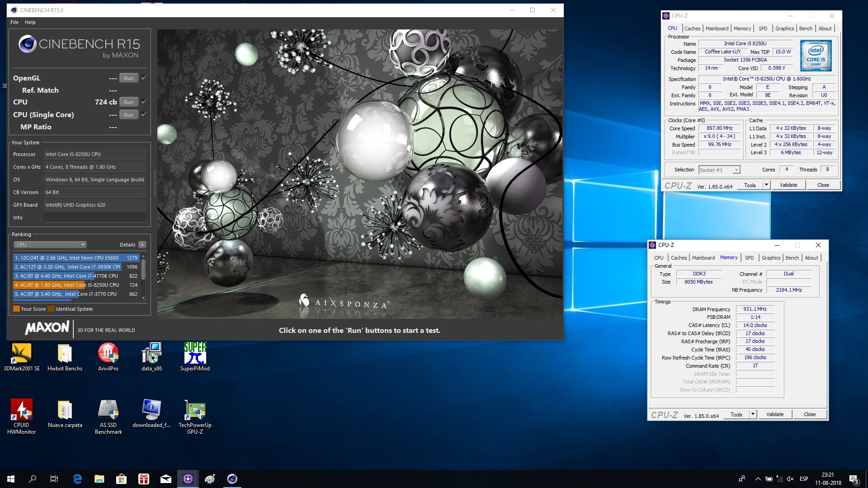Click the Processor field Intel Core i5-8250U CPU

point(94,154)
